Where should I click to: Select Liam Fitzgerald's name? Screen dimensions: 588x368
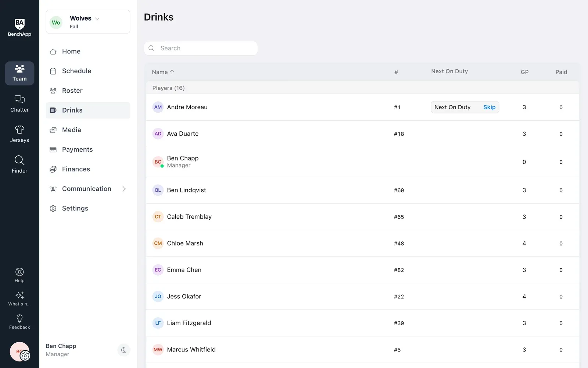pos(189,323)
